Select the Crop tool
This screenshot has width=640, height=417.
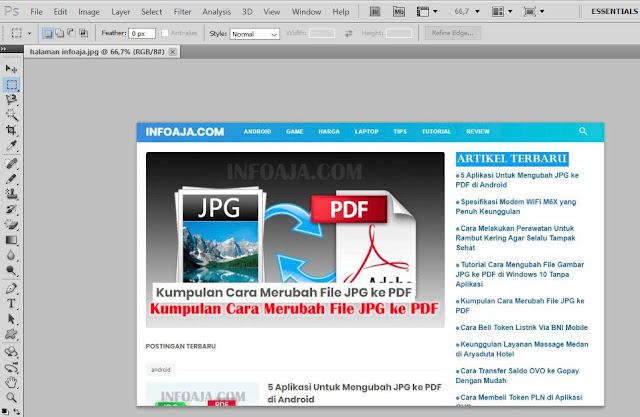pyautogui.click(x=11, y=130)
